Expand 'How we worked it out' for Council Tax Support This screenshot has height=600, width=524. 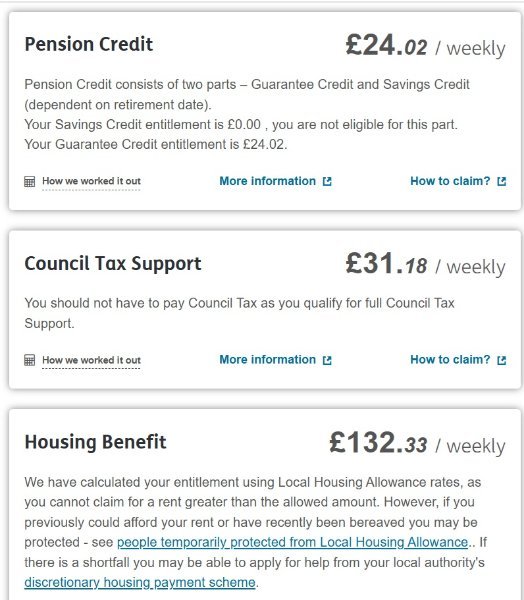click(x=91, y=360)
